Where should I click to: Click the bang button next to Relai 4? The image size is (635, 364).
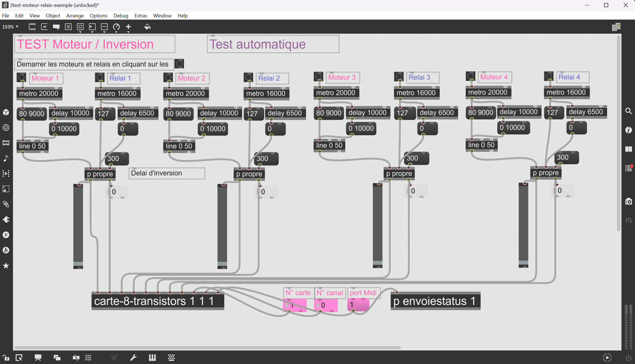pyautogui.click(x=549, y=76)
